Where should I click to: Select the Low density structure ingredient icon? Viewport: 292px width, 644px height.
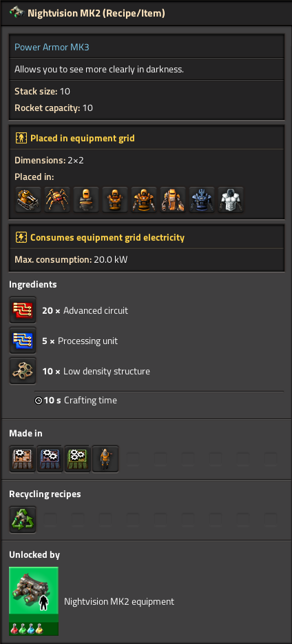tap(23, 371)
